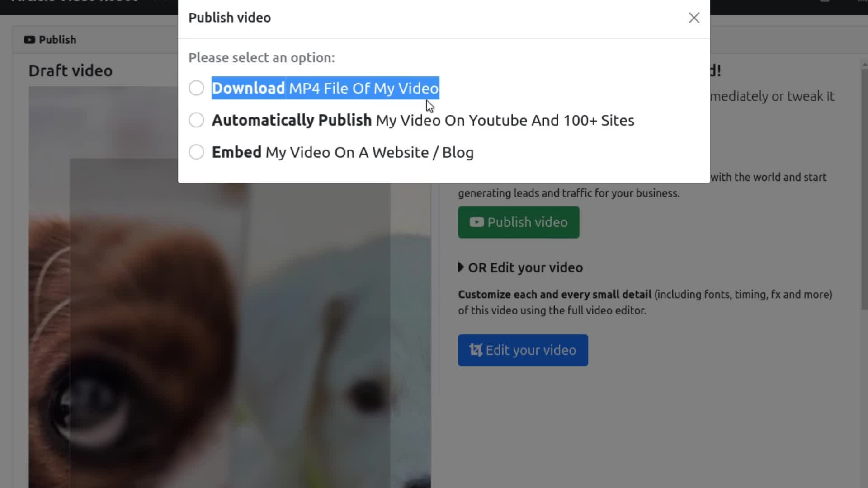Click the green Publish video button

tap(519, 222)
